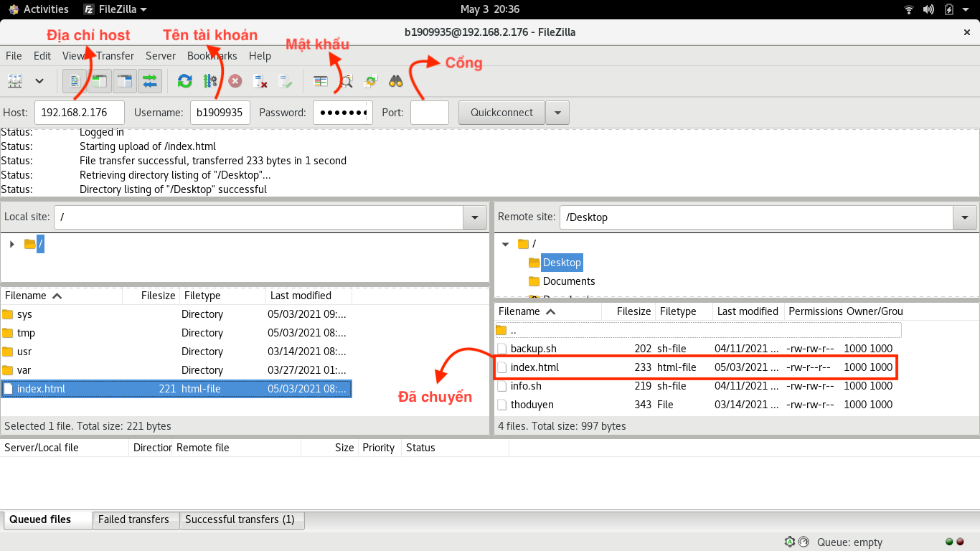This screenshot has height=551, width=980.
Task: Open the system menu arrow in top bar
Action: pos(966,9)
